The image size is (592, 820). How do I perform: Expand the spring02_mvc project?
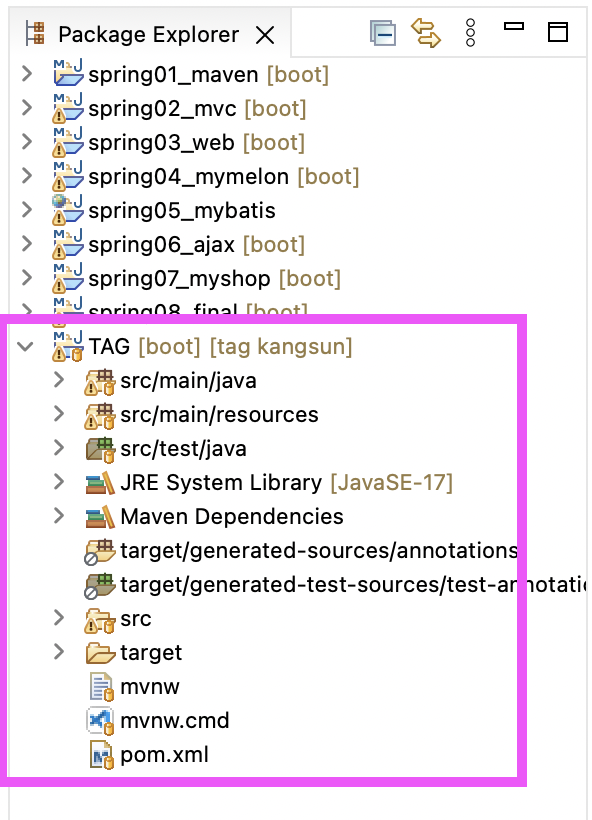(x=27, y=108)
